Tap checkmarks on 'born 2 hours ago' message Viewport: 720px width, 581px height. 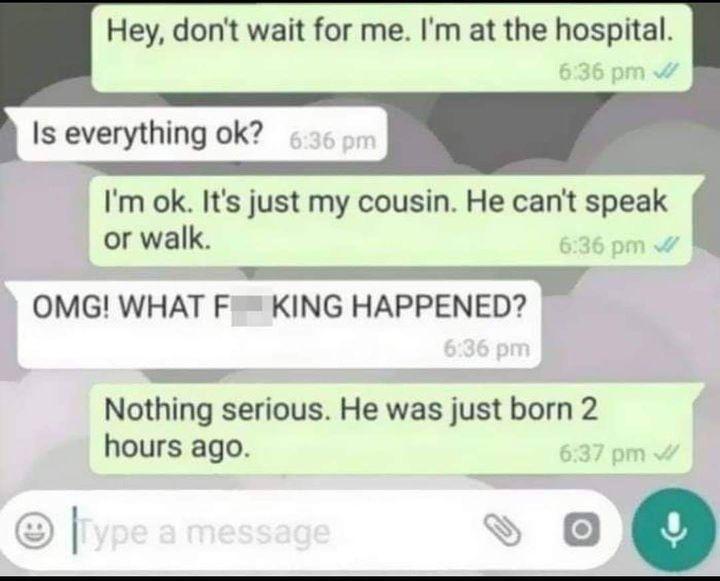click(666, 454)
